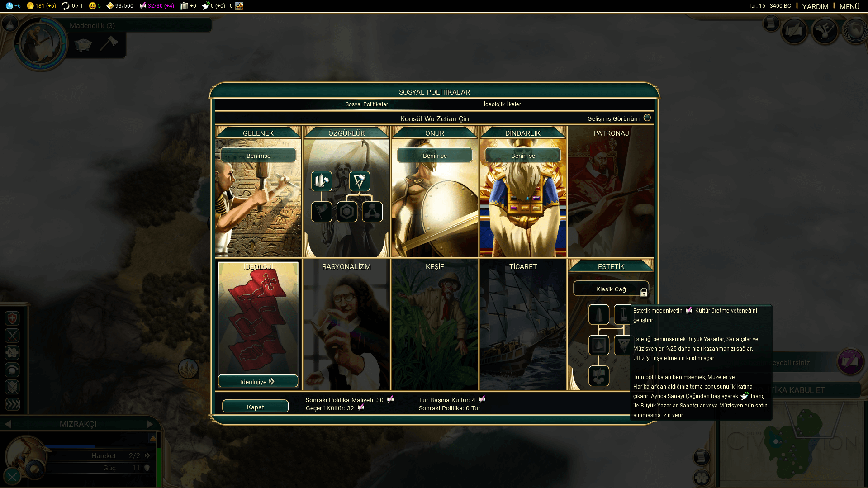Adopt Gelenek with its Benimse button
Image resolution: width=868 pixels, height=488 pixels.
click(258, 156)
